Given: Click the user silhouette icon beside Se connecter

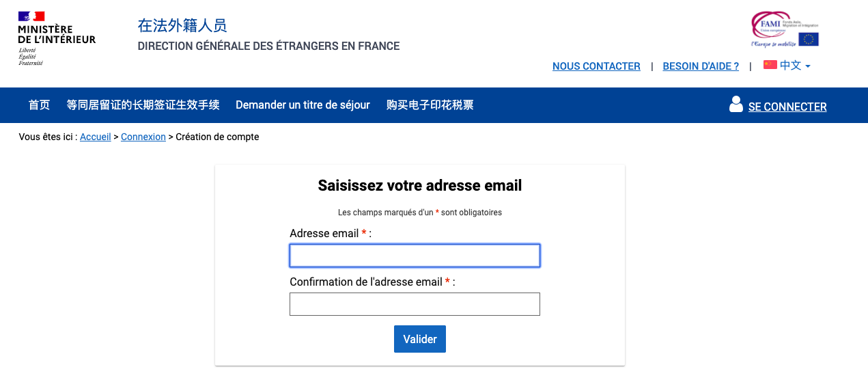Looking at the screenshot, I should (x=736, y=105).
